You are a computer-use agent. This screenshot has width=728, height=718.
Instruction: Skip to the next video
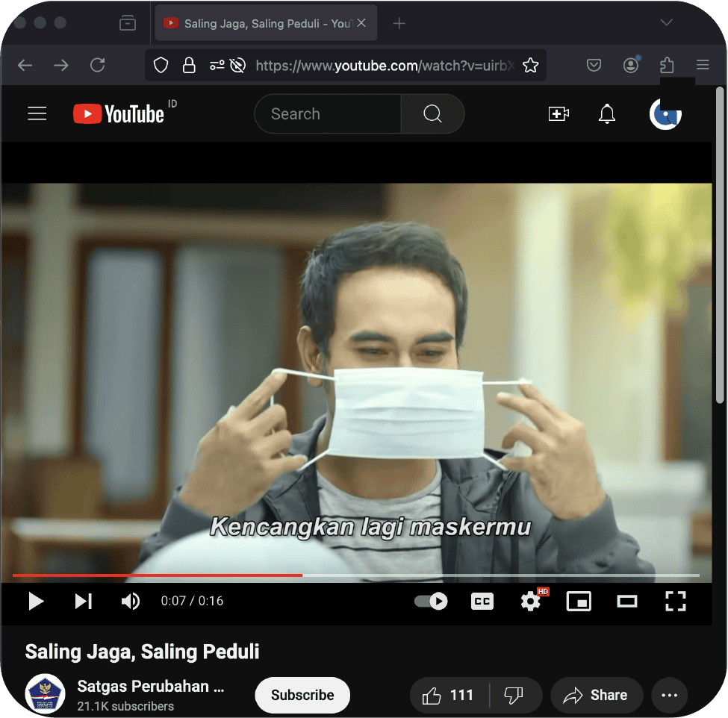tap(83, 601)
